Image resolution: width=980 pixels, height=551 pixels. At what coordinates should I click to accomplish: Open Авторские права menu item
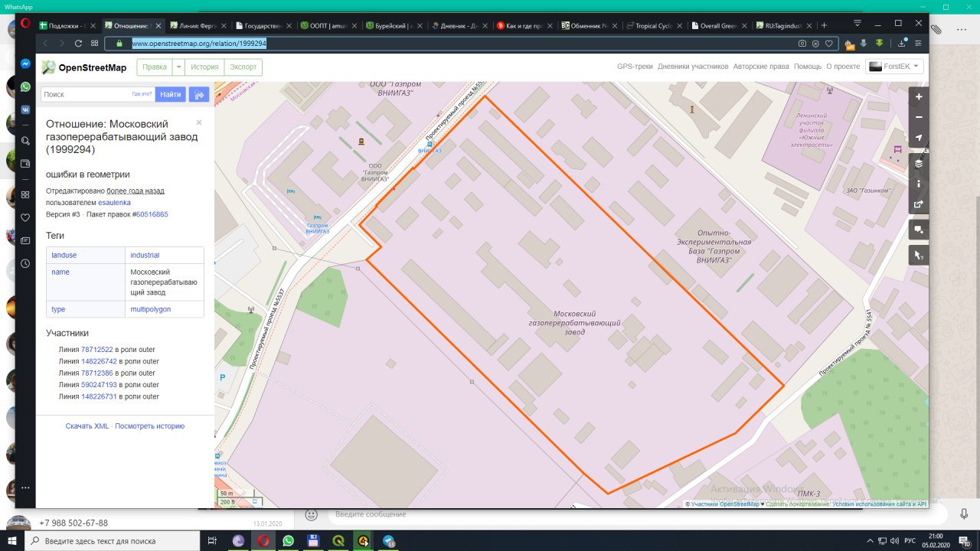[x=761, y=67]
